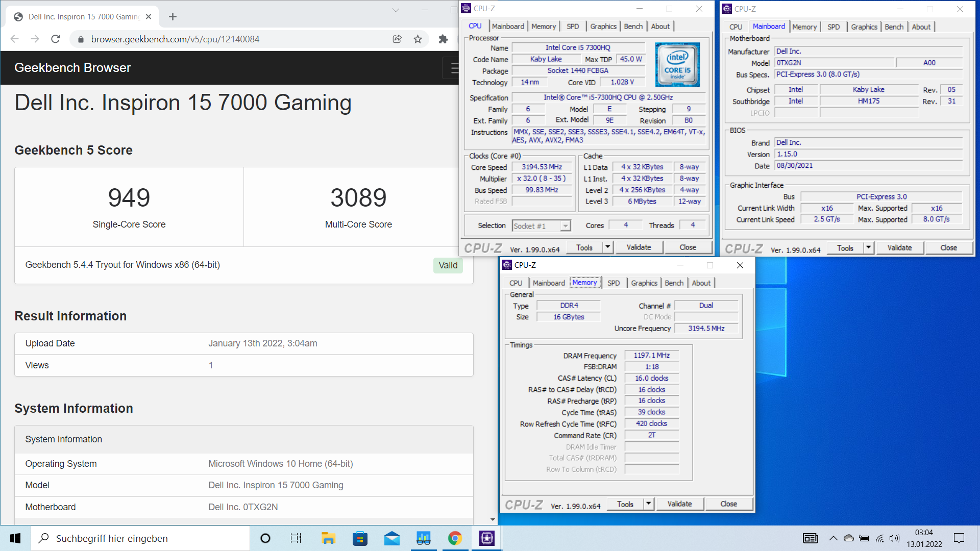Click Tools button in Mainboard window

[845, 248]
